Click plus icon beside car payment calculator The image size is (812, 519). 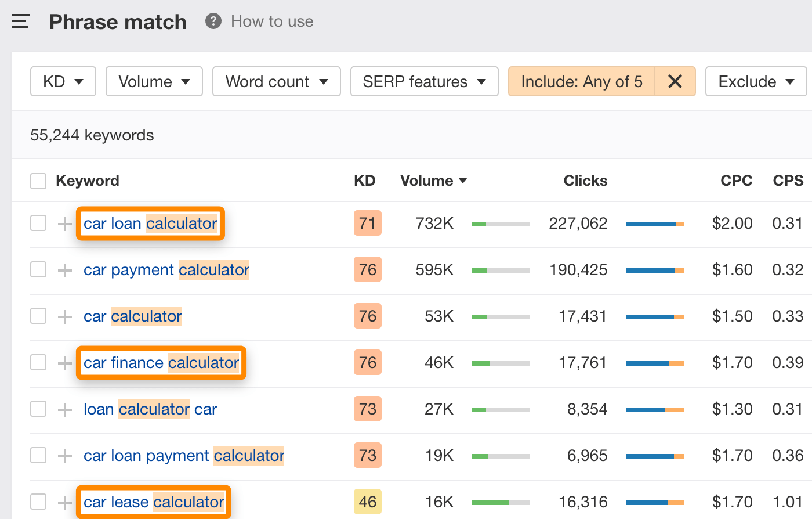pos(65,270)
